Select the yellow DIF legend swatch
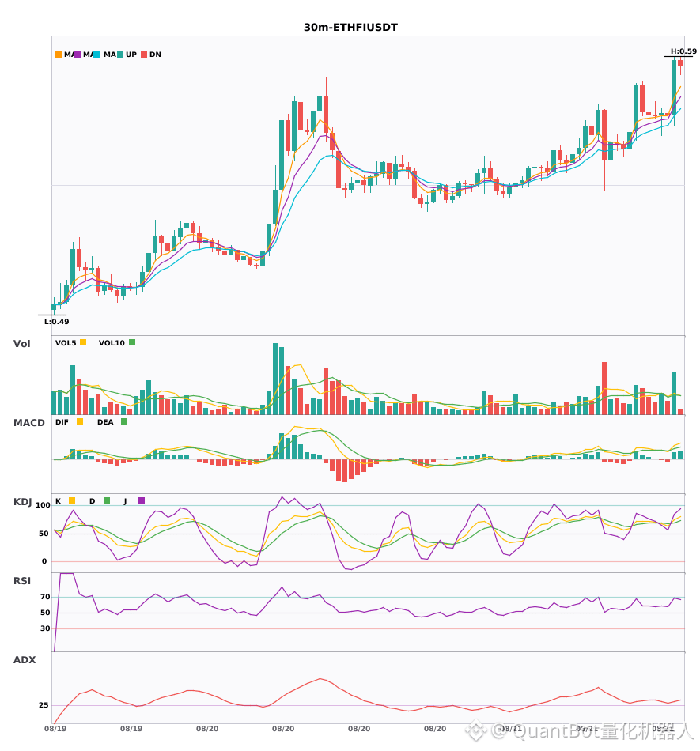Image resolution: width=700 pixels, height=751 pixels. pos(80,421)
